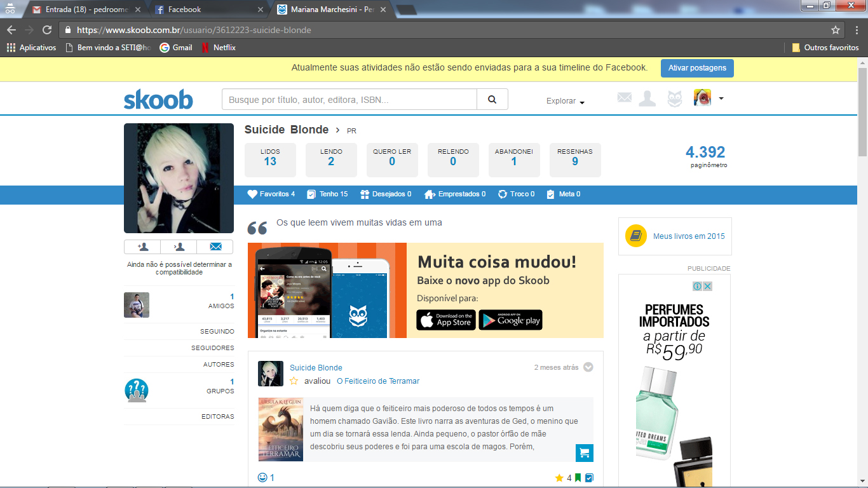
Task: Download from the App Store badge
Action: 445,320
